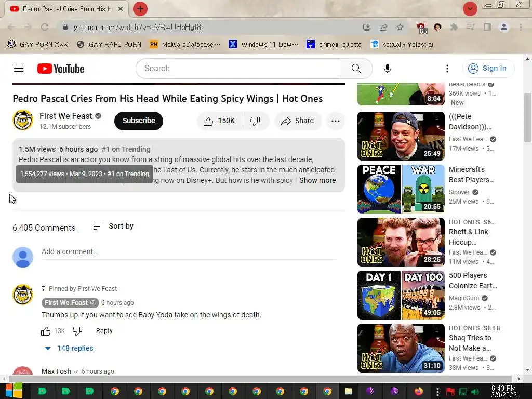Screen dimensions: 532x399
Task: Open the Sort by comments menu
Action: (x=113, y=227)
